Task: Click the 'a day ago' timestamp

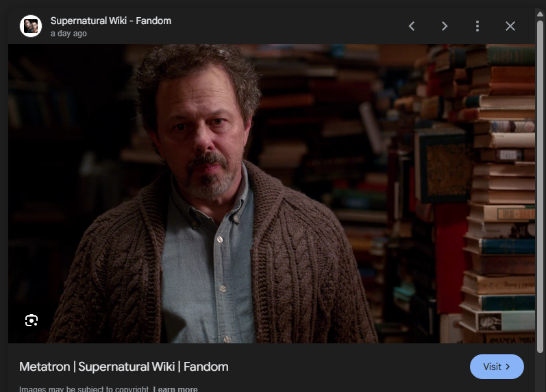Action: click(x=69, y=34)
